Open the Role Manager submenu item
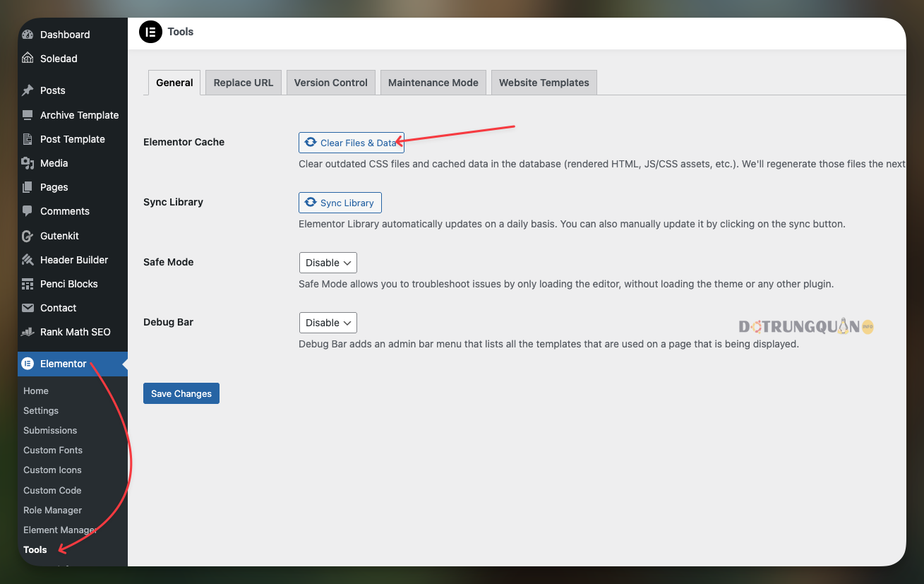The image size is (924, 584). [53, 510]
